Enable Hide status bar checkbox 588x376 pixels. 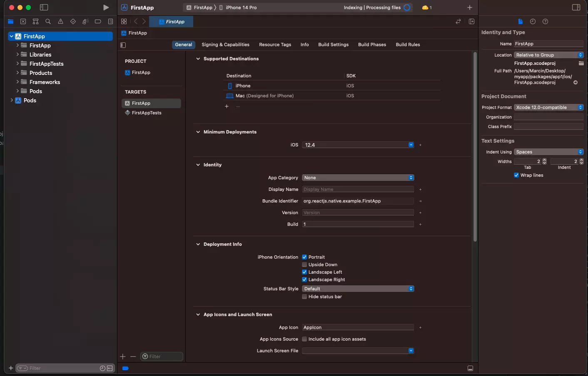point(304,297)
